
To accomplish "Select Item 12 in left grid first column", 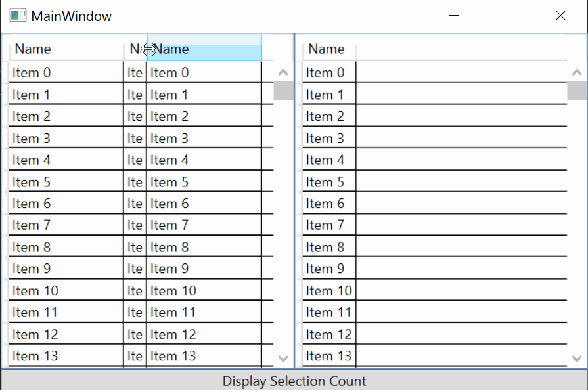I will coord(66,334).
